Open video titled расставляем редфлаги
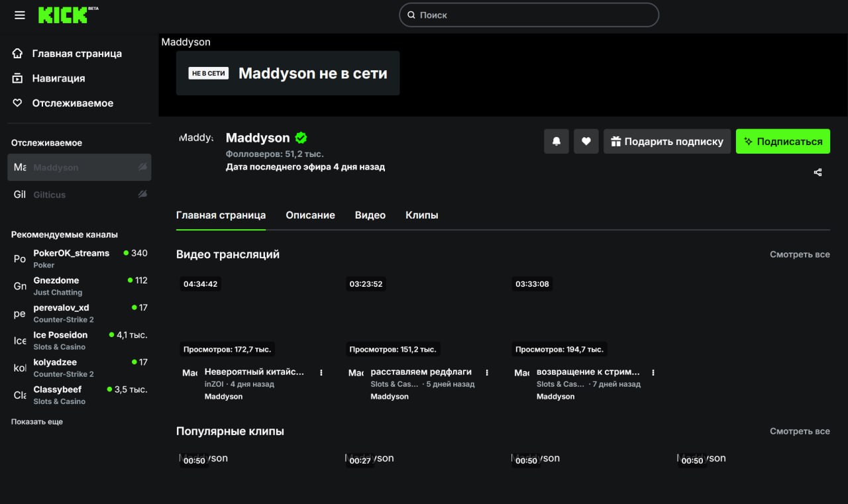 coord(421,372)
